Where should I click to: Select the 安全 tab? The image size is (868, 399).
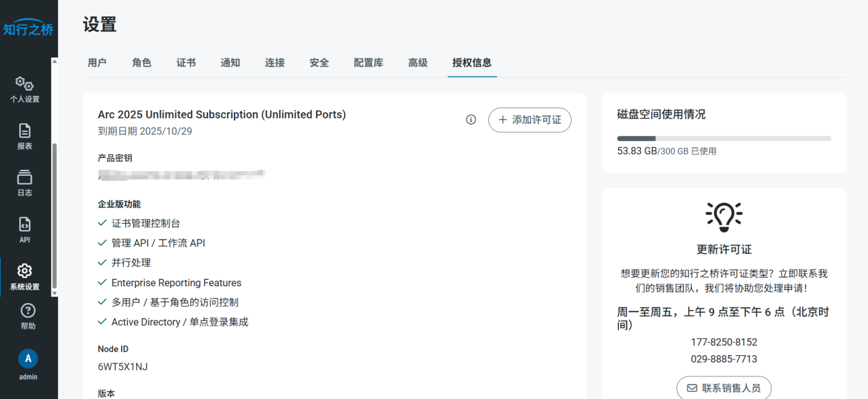(x=319, y=63)
